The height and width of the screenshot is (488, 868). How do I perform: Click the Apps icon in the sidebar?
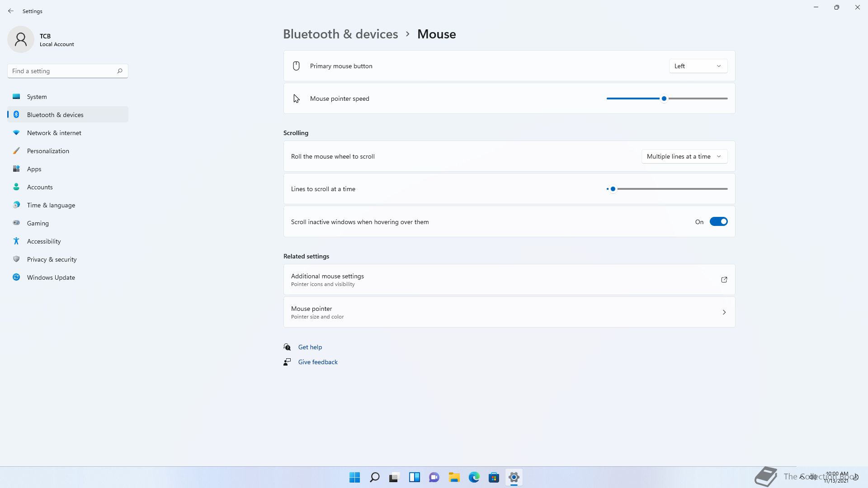click(x=16, y=169)
